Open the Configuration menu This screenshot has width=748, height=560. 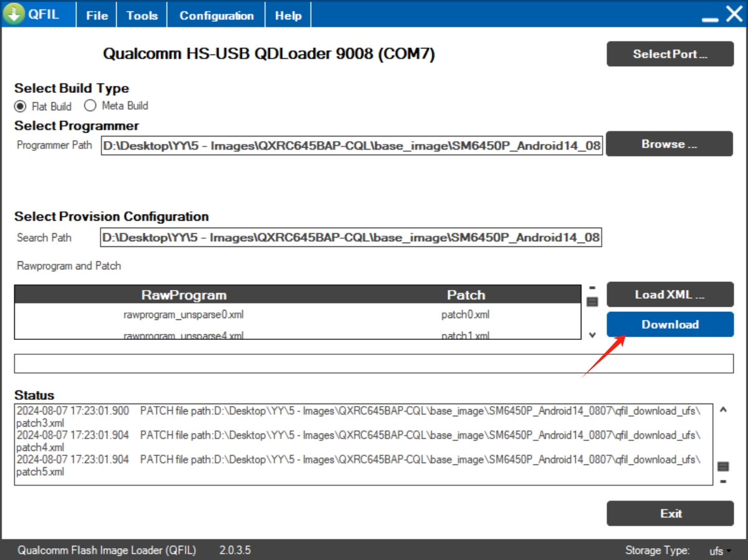coord(216,16)
